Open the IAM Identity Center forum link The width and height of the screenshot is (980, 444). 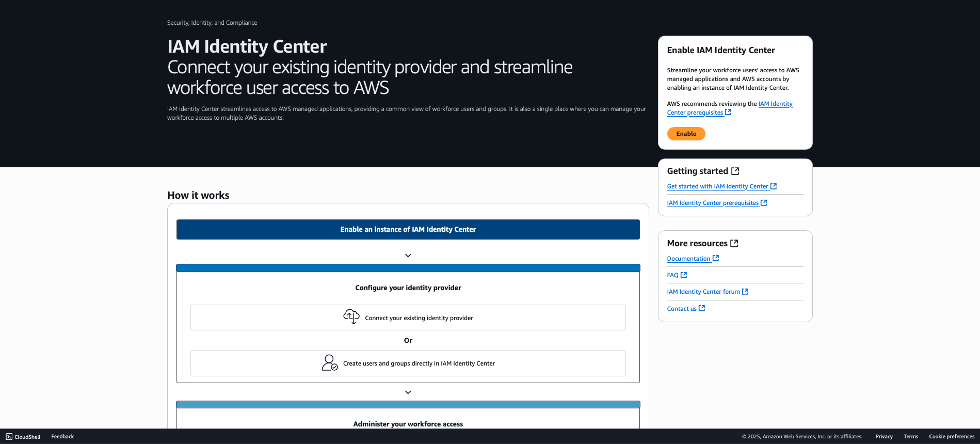pos(704,291)
